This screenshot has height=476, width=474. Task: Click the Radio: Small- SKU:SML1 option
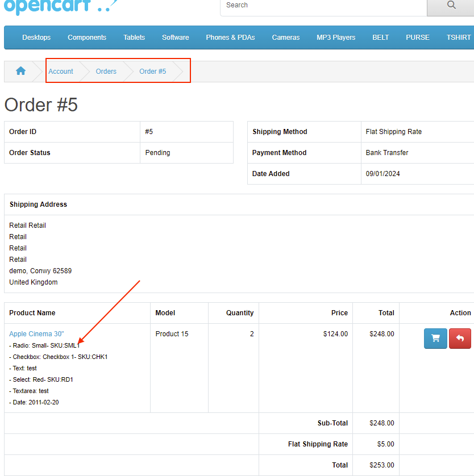(x=44, y=345)
